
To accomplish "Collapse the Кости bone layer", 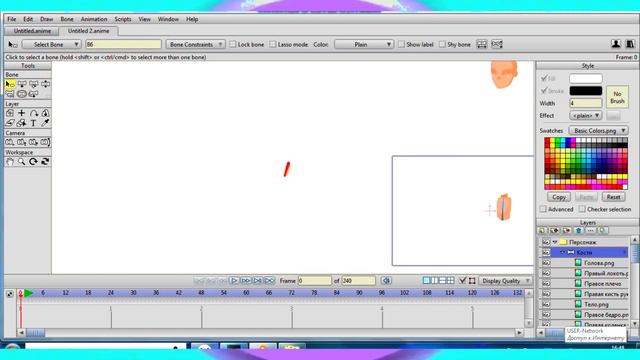I will click(x=562, y=253).
